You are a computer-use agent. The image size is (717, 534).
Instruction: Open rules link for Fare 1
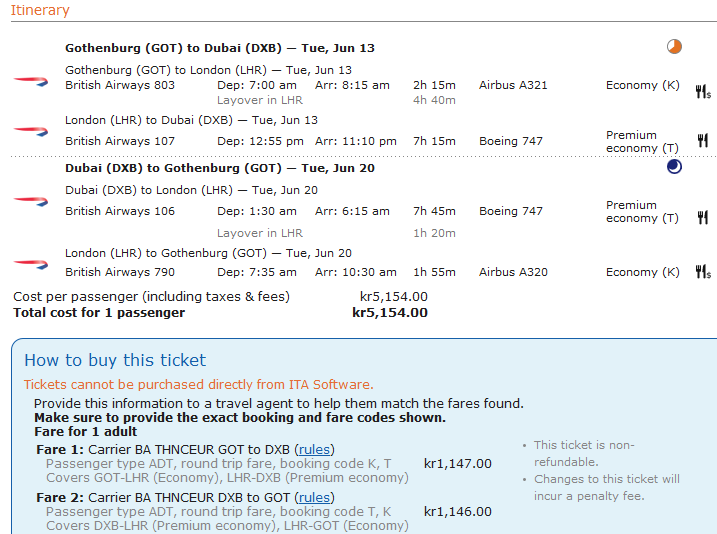tap(314, 449)
